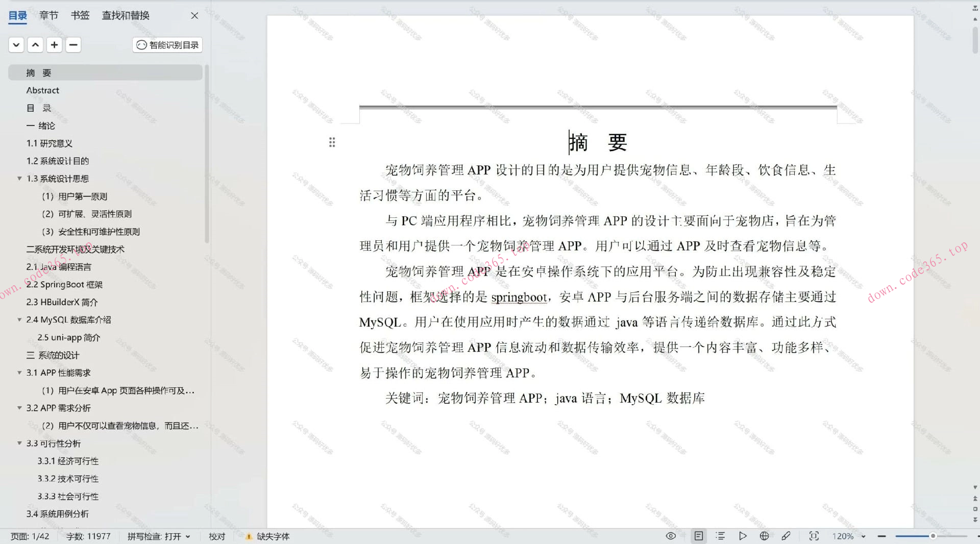Jump to next heading using down arrow icon

[x=16, y=45]
